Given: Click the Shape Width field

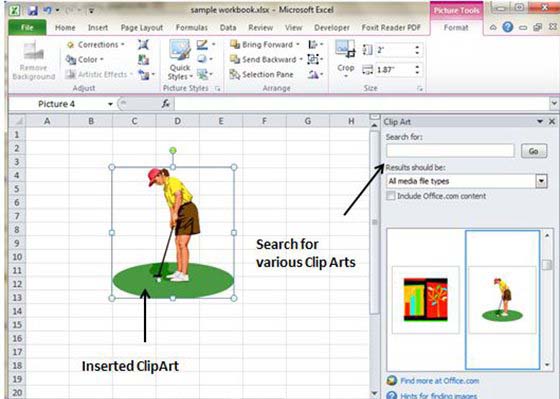Looking at the screenshot, I should pos(394,70).
